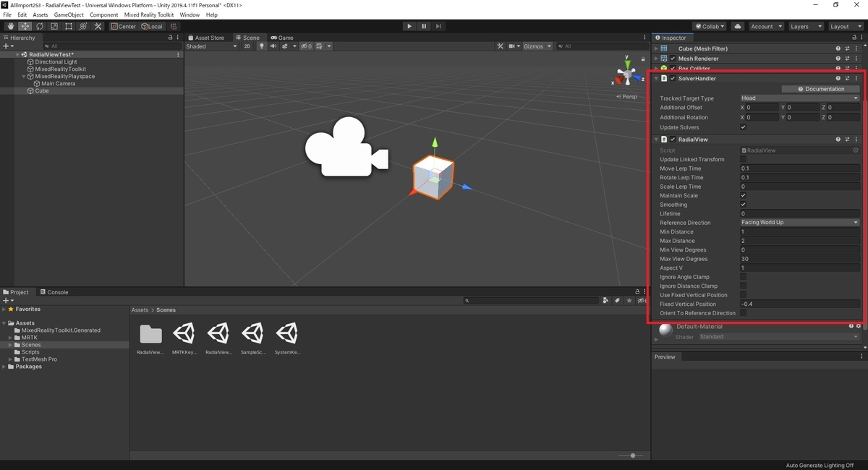
Task: Lock the Hierarchy panel
Action: point(170,38)
